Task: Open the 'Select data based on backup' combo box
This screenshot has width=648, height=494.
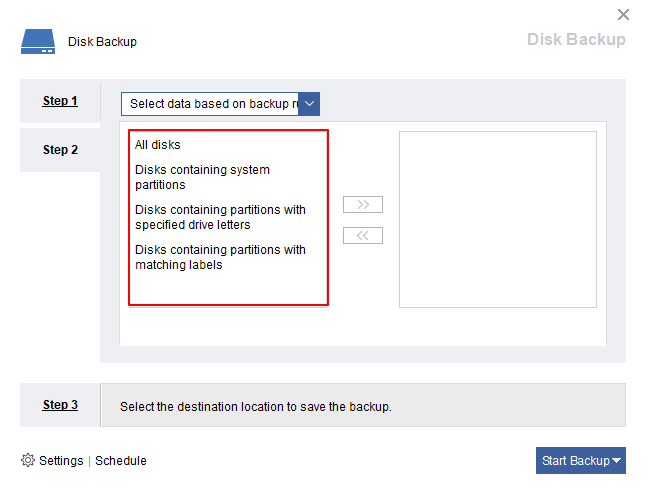Action: click(x=211, y=104)
